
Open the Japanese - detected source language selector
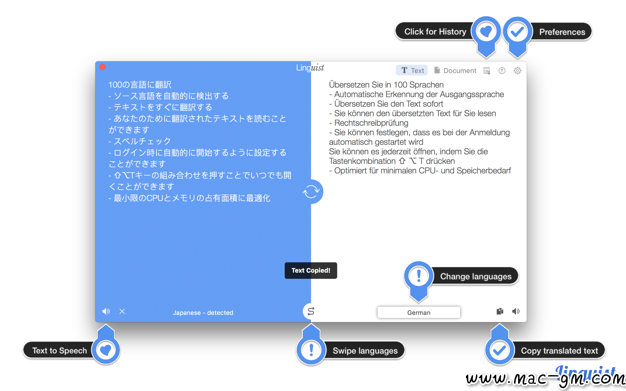203,312
